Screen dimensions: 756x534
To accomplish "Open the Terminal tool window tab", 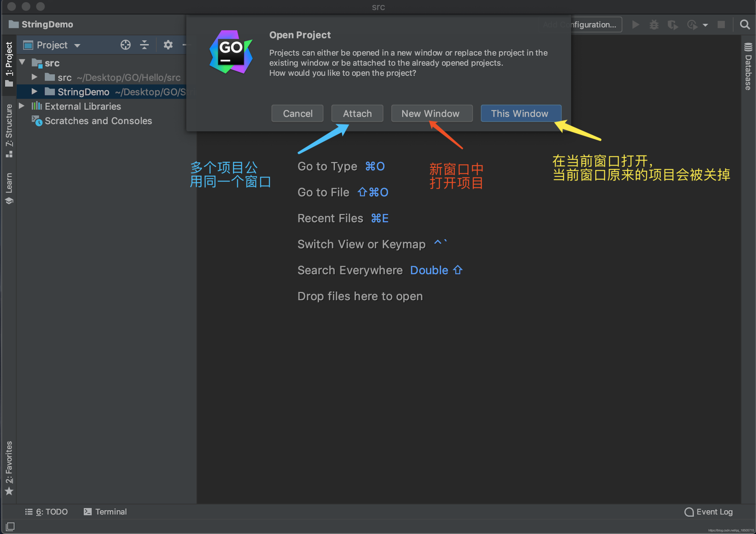I will point(105,512).
